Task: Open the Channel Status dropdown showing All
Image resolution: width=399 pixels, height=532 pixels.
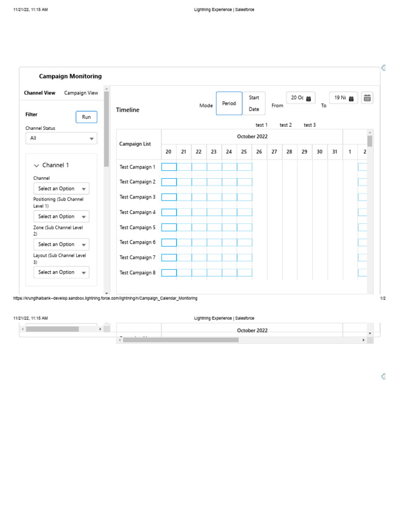Action: click(x=61, y=138)
